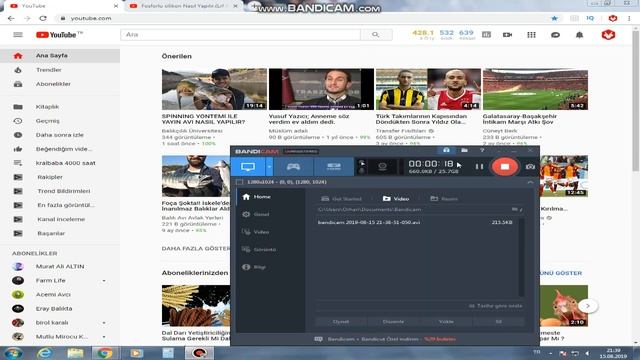
Task: Open the YouTube apps grid icon
Action: [x=531, y=35]
